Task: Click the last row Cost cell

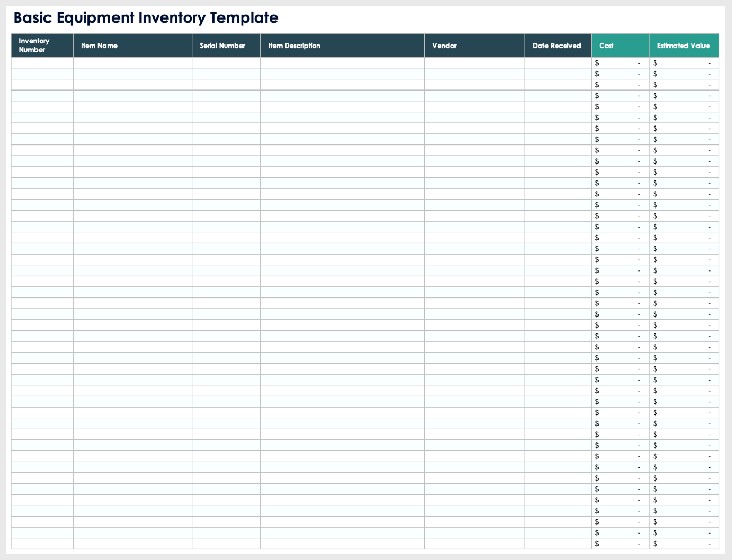Action: [620, 544]
